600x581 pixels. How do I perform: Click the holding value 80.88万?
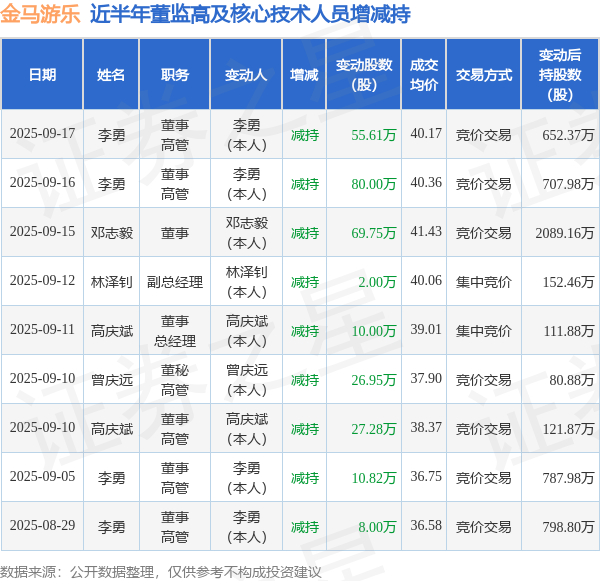click(572, 380)
